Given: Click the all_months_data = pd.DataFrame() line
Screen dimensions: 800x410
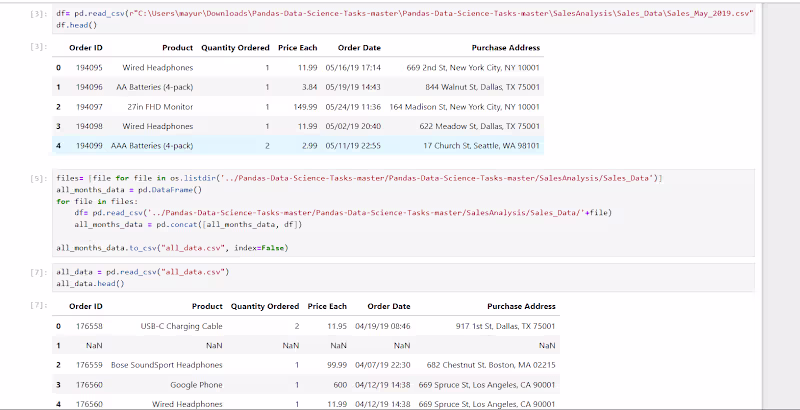Looking at the screenshot, I should click(x=129, y=190).
